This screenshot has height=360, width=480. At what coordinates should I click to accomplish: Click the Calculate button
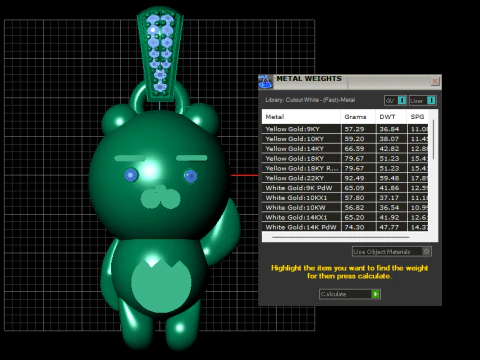point(350,294)
